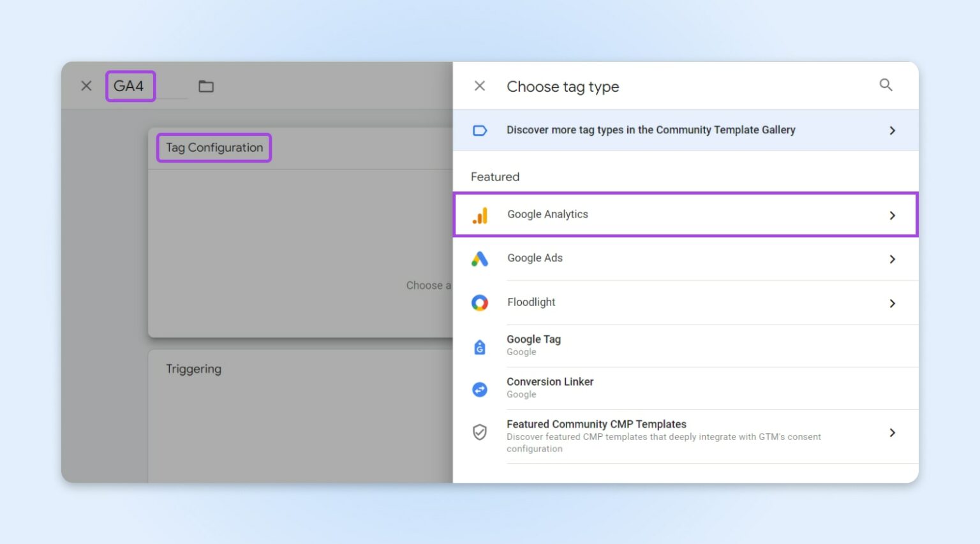Click the Google Tag icon
This screenshot has height=544, width=980.
click(x=480, y=345)
